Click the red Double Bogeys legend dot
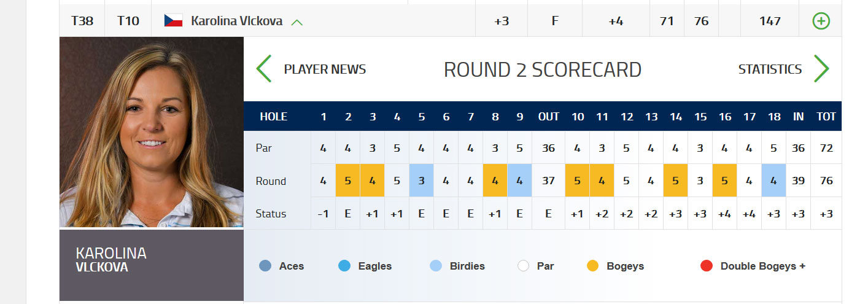The height and width of the screenshot is (304, 868). pos(707,266)
